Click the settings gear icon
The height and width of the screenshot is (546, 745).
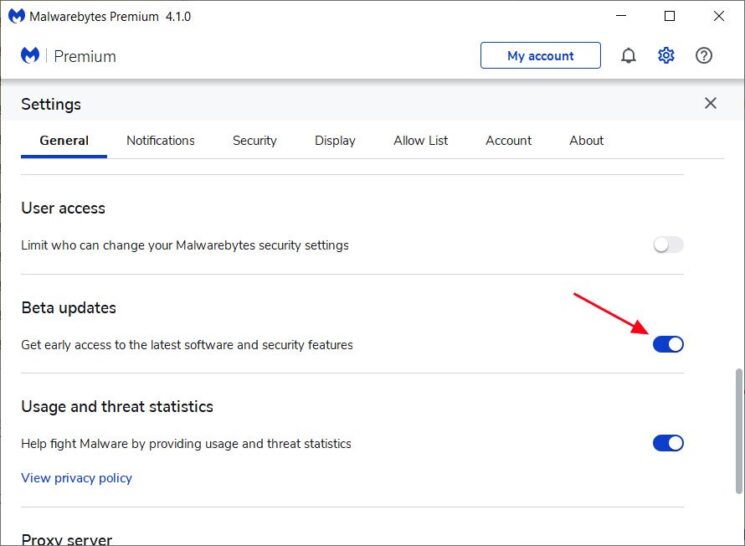(x=666, y=56)
